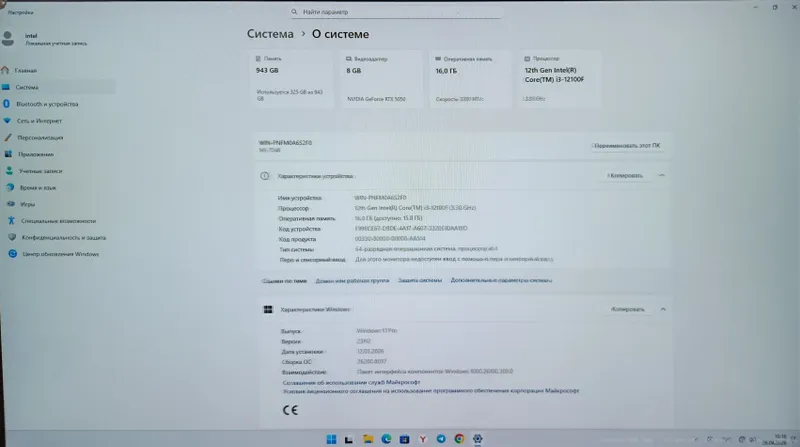Expand hidden system tray icons chevron

(696, 439)
